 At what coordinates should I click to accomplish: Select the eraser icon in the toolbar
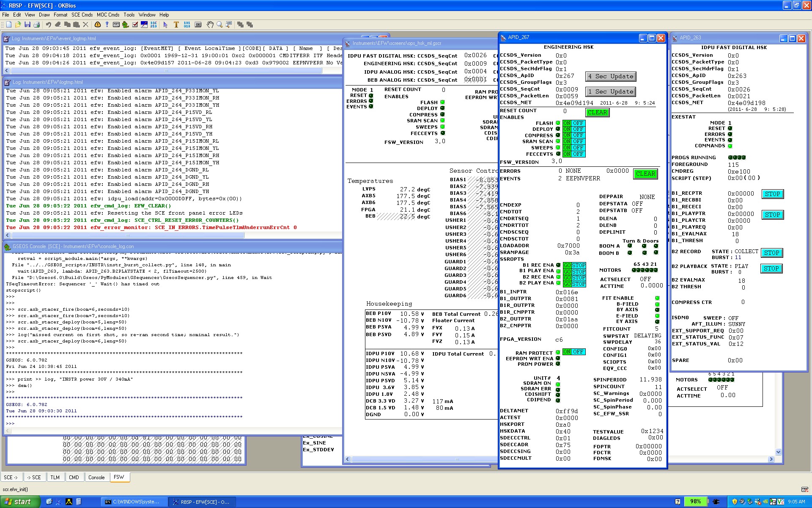58,25
